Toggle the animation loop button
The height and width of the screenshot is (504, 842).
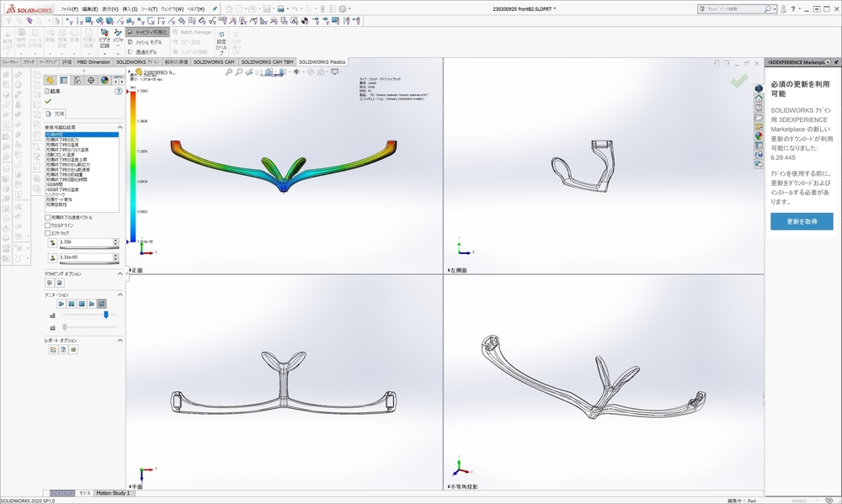coord(102,304)
